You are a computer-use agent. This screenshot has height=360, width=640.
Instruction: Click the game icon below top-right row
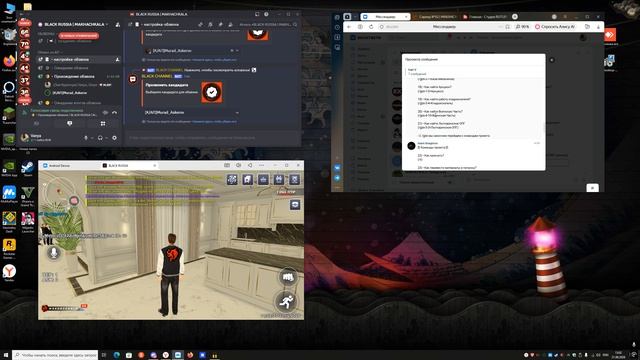pyautogui.click(x=295, y=205)
